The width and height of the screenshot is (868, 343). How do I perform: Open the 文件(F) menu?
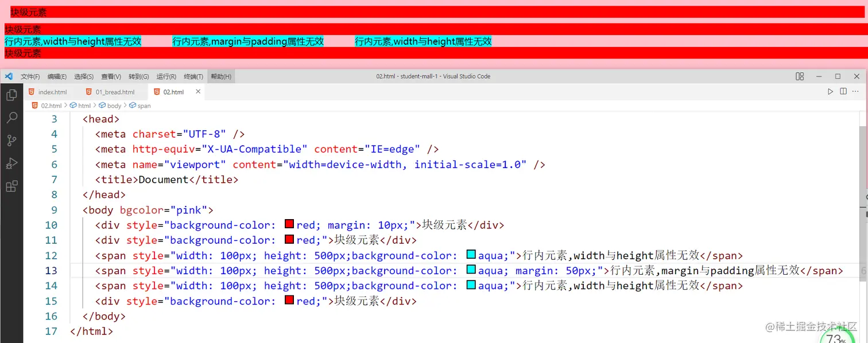(x=30, y=76)
